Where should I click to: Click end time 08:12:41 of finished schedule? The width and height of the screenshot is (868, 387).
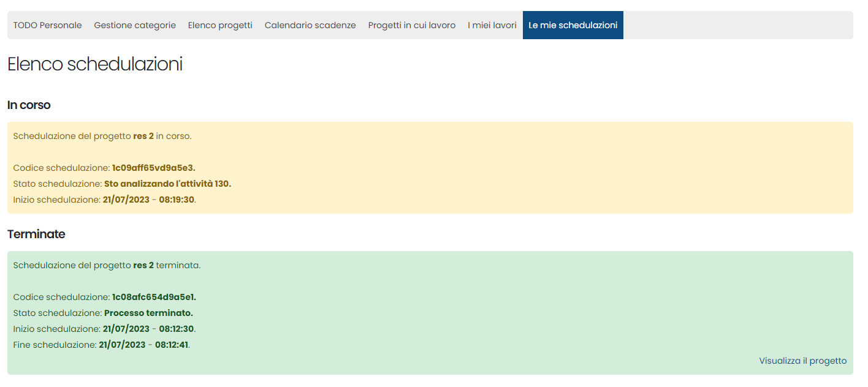pos(172,345)
